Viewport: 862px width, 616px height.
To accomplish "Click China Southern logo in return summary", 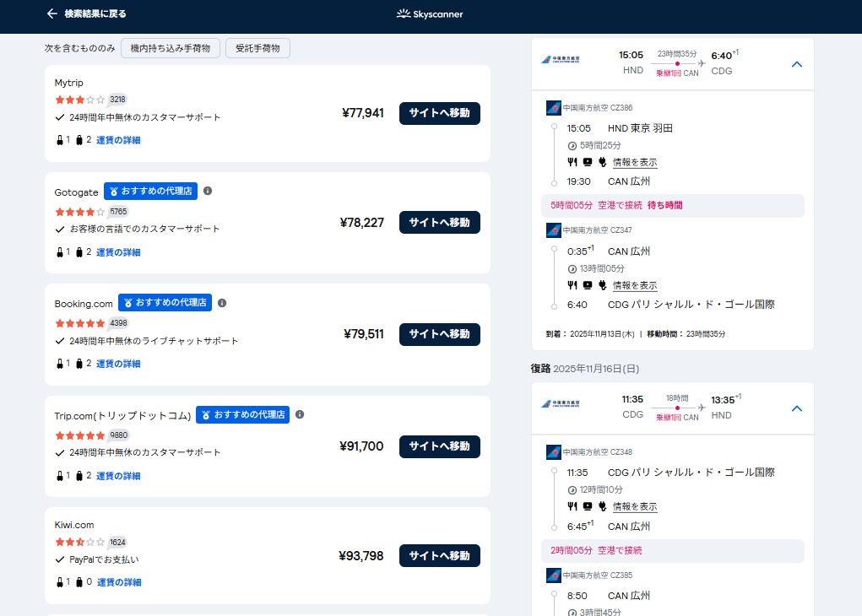I will [x=561, y=404].
